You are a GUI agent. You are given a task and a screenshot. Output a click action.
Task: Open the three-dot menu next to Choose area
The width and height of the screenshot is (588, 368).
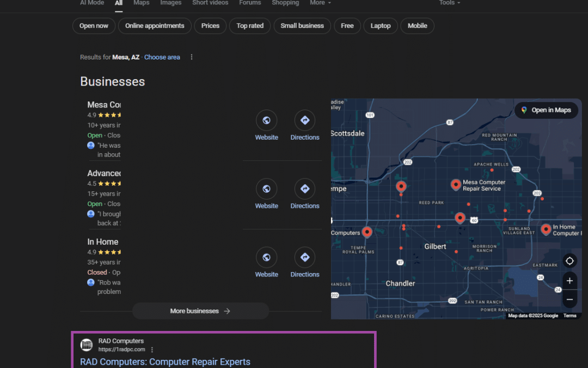191,57
